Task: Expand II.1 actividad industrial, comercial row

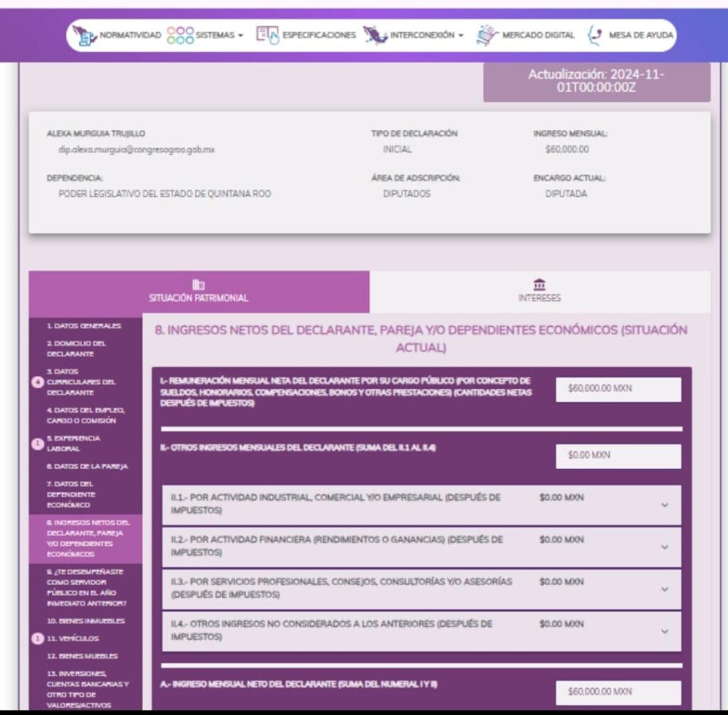Action: [665, 505]
